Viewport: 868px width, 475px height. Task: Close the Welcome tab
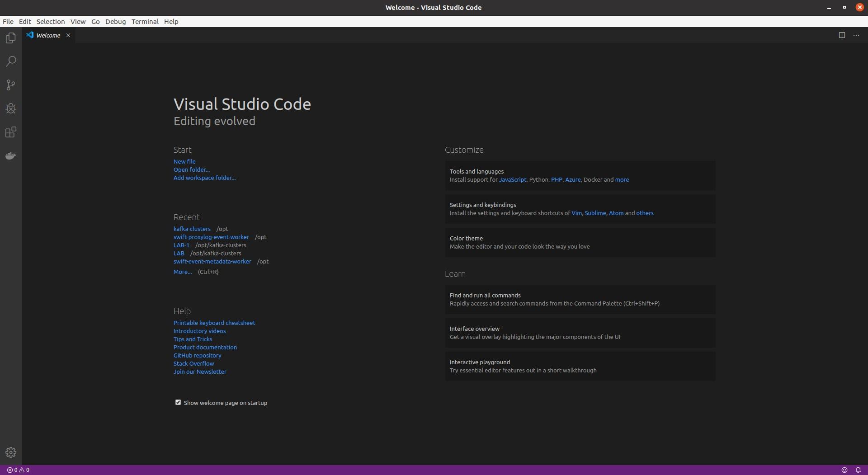click(68, 35)
